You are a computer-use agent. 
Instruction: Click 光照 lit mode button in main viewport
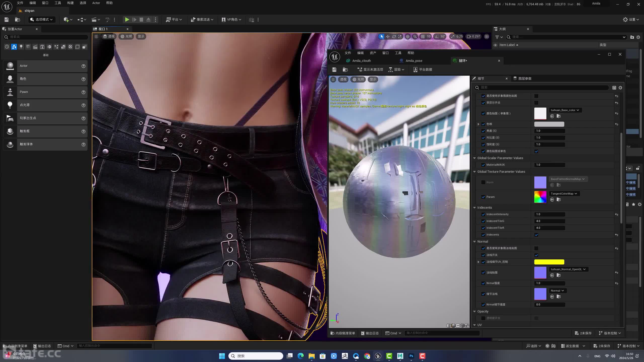click(x=127, y=36)
